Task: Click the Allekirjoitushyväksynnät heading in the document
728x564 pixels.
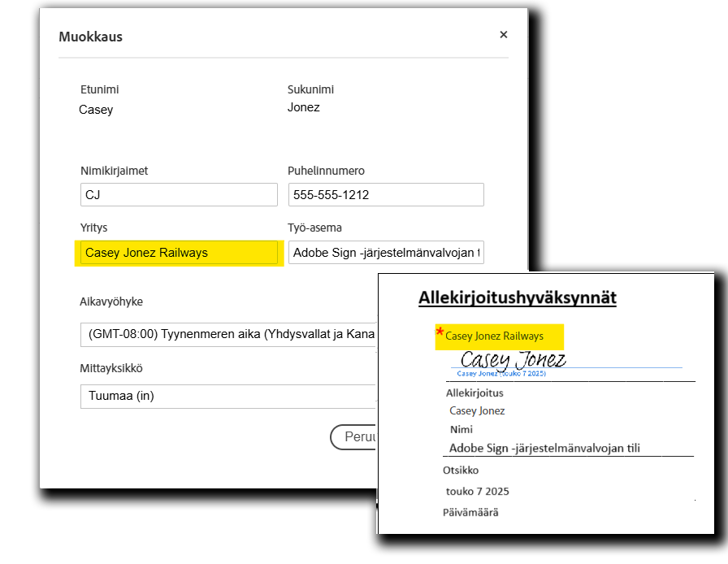Action: tap(518, 297)
